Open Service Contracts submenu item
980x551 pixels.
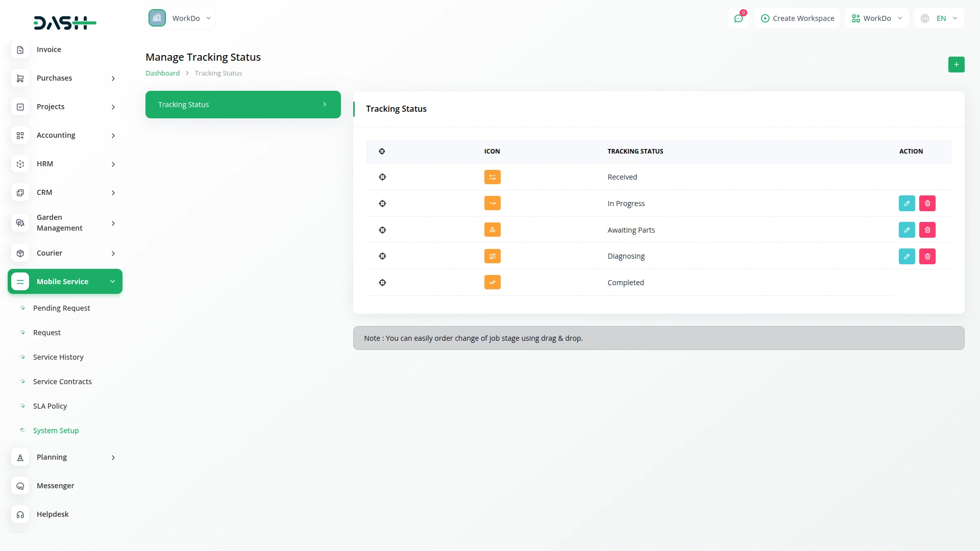pyautogui.click(x=62, y=382)
